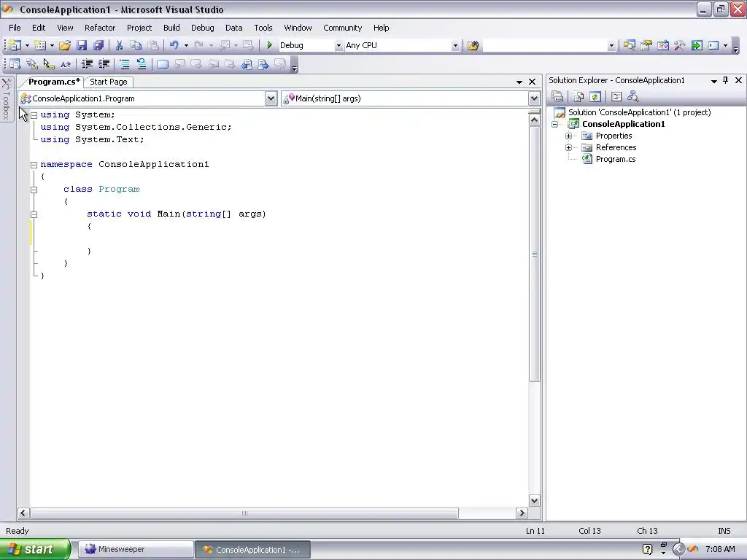Open the File menu
The height and width of the screenshot is (560, 747).
tap(15, 28)
